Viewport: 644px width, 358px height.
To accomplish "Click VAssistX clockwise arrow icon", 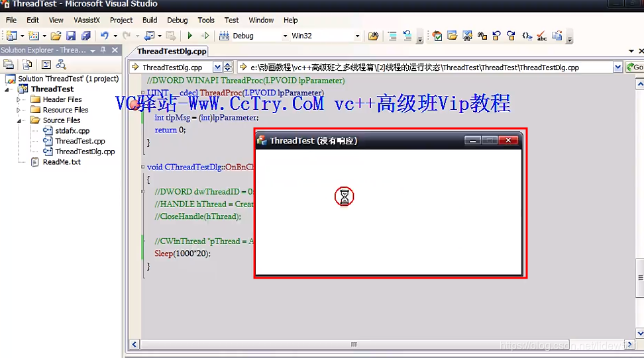I will pyautogui.click(x=511, y=36).
